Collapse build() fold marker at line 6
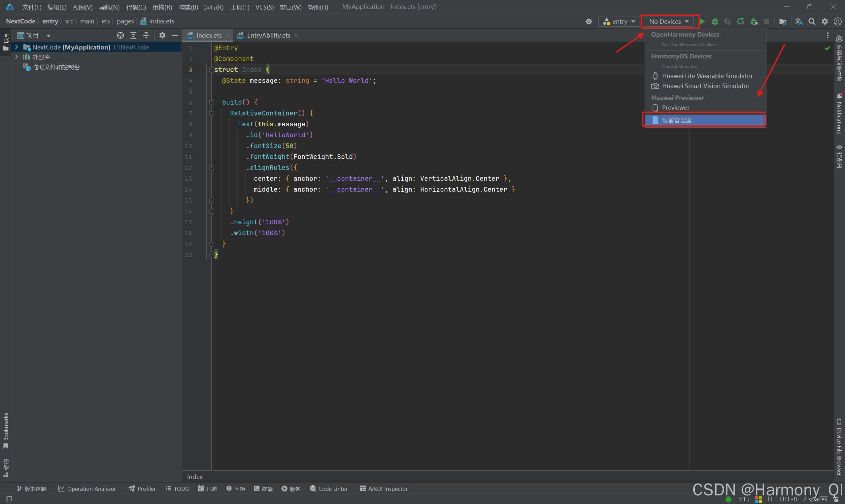The width and height of the screenshot is (845, 504). point(212,103)
